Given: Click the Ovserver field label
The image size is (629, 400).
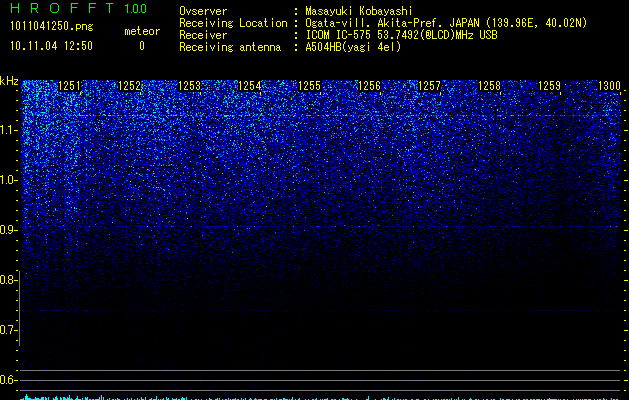Looking at the screenshot, I should point(203,11).
